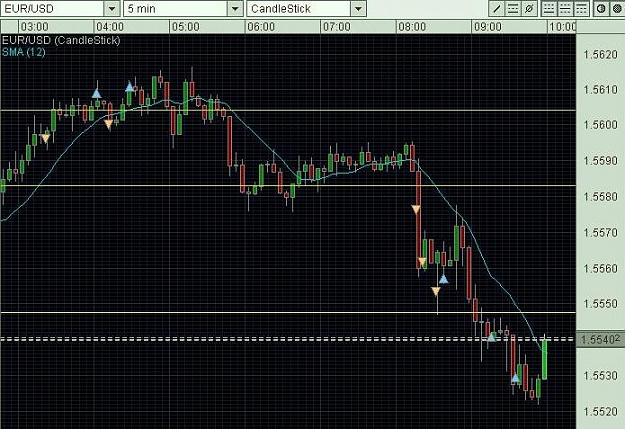The width and height of the screenshot is (625, 429).
Task: Click the 1.5550 price axis label
Action: (601, 304)
